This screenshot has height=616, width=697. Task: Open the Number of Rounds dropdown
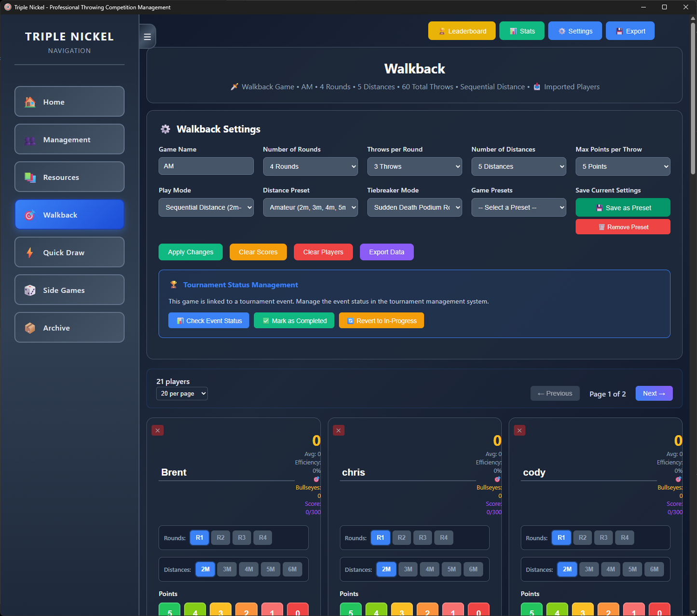tap(310, 166)
